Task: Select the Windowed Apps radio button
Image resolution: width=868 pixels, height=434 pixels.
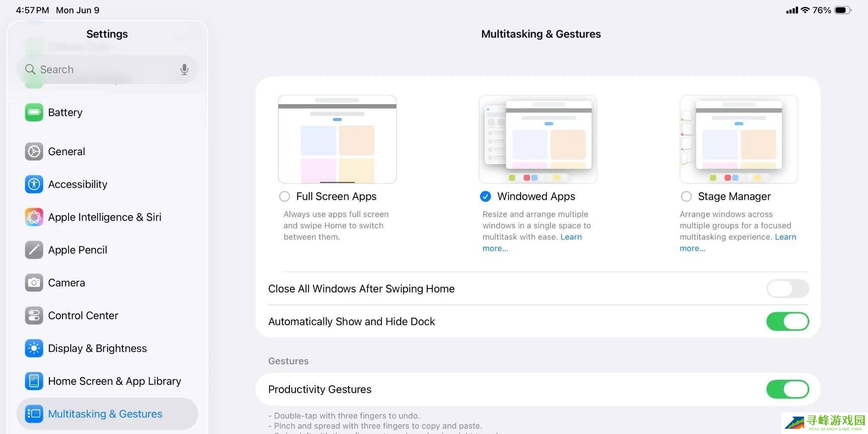Action: 485,197
